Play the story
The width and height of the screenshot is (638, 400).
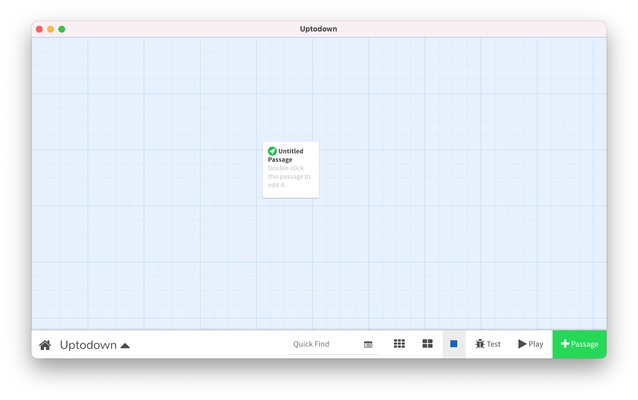click(531, 344)
